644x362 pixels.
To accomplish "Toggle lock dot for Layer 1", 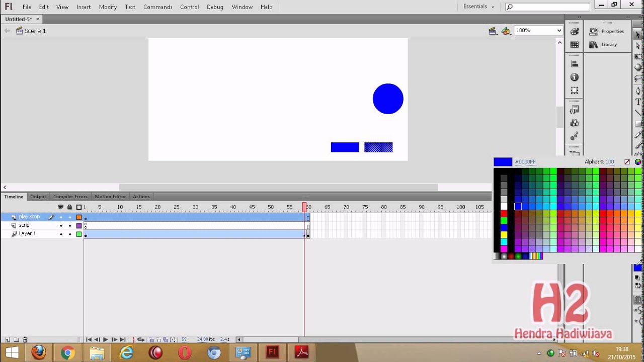I will (70, 234).
